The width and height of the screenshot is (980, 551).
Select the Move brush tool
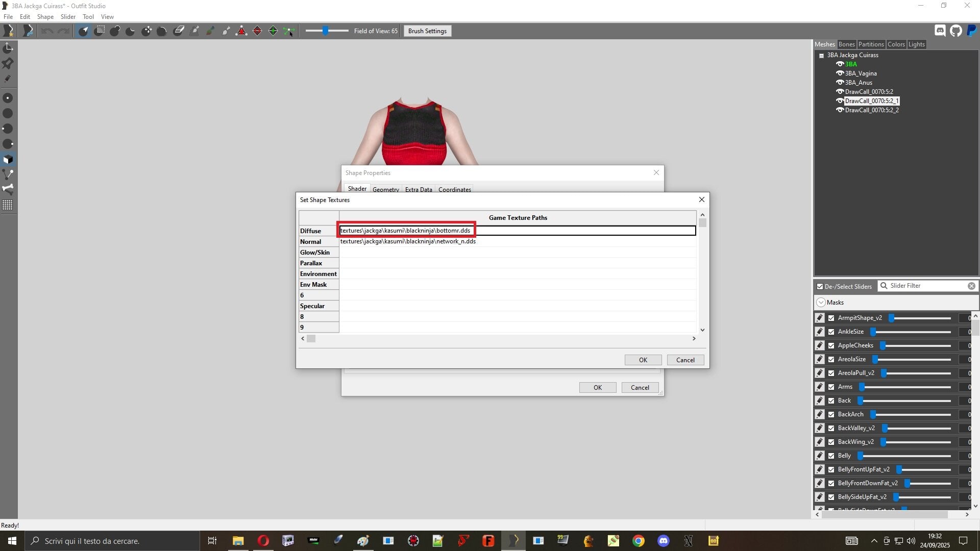146,31
